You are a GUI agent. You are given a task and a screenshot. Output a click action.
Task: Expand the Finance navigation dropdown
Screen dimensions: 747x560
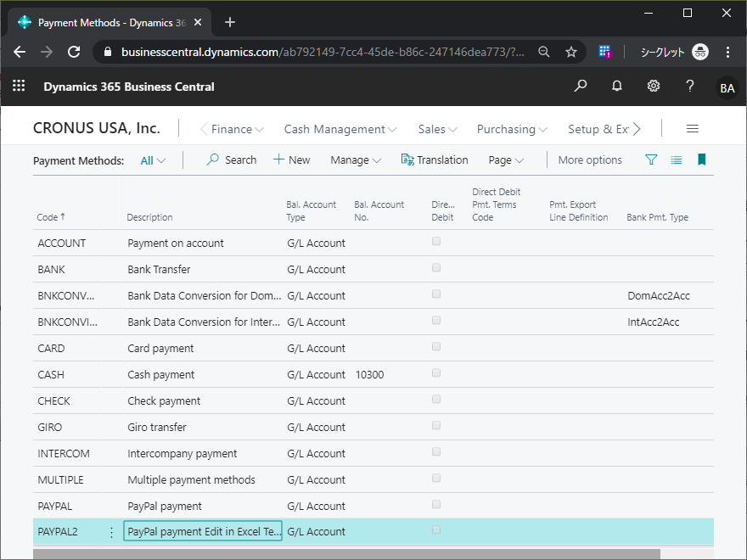237,129
